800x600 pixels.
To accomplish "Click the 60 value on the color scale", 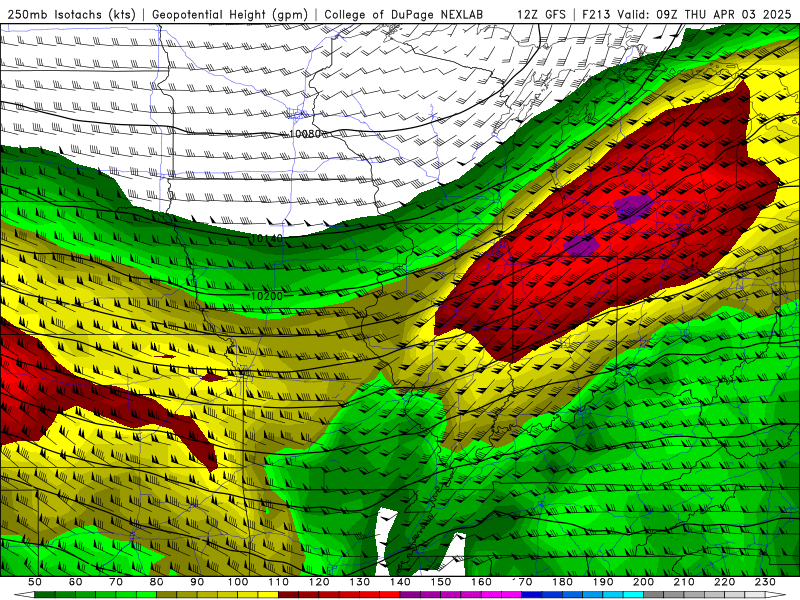I will (x=75, y=582).
